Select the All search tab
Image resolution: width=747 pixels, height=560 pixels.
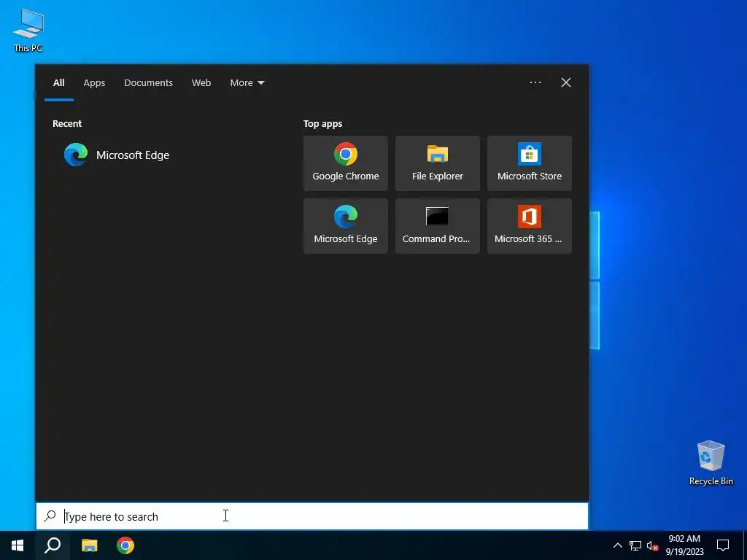pyautogui.click(x=58, y=83)
